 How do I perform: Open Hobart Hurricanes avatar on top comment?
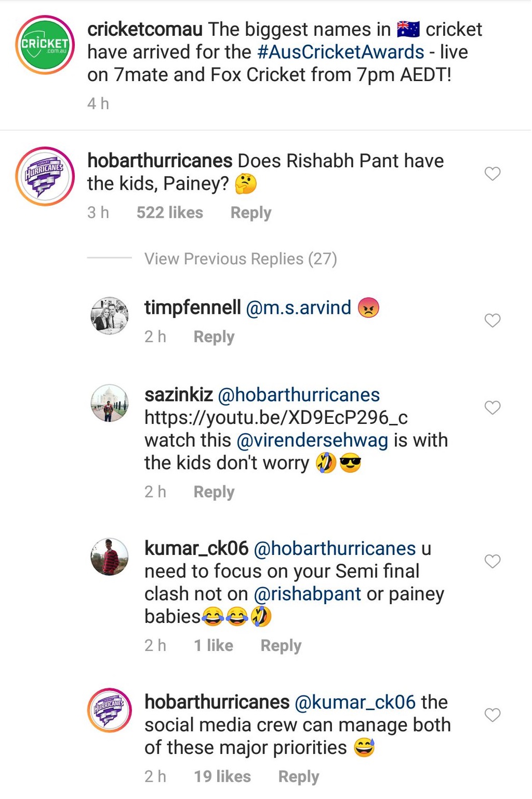tap(45, 177)
